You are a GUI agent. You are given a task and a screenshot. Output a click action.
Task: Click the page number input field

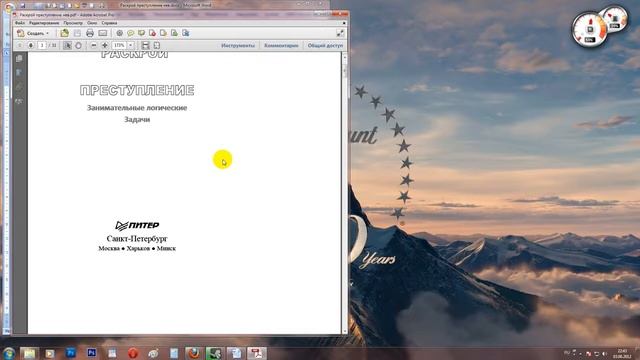[42, 45]
